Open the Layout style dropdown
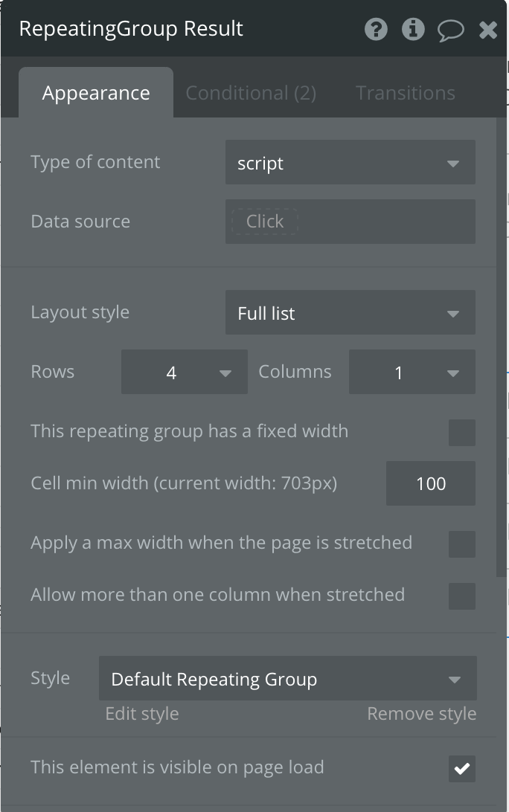 point(350,313)
